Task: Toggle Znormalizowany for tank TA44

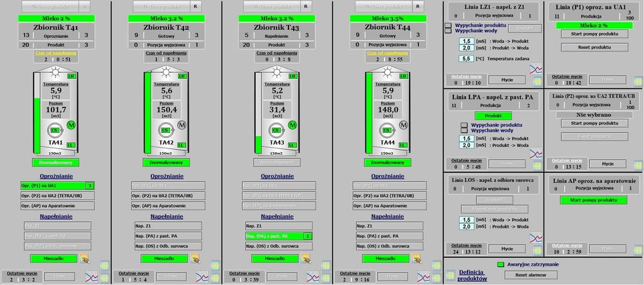Action: pos(388,162)
